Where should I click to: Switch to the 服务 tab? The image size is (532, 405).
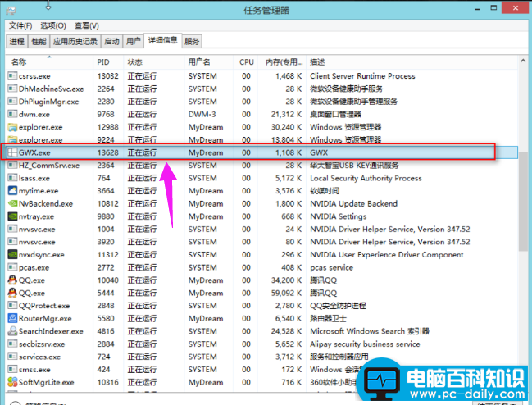point(192,41)
